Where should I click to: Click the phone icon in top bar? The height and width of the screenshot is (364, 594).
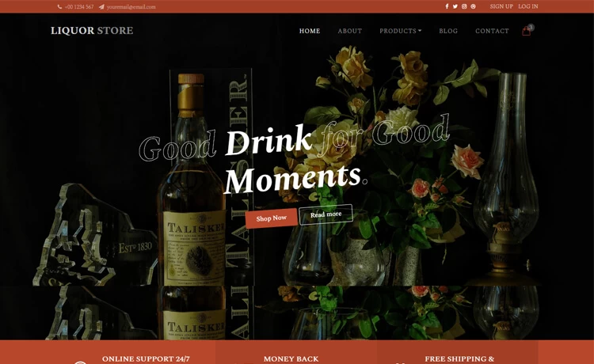(59, 7)
